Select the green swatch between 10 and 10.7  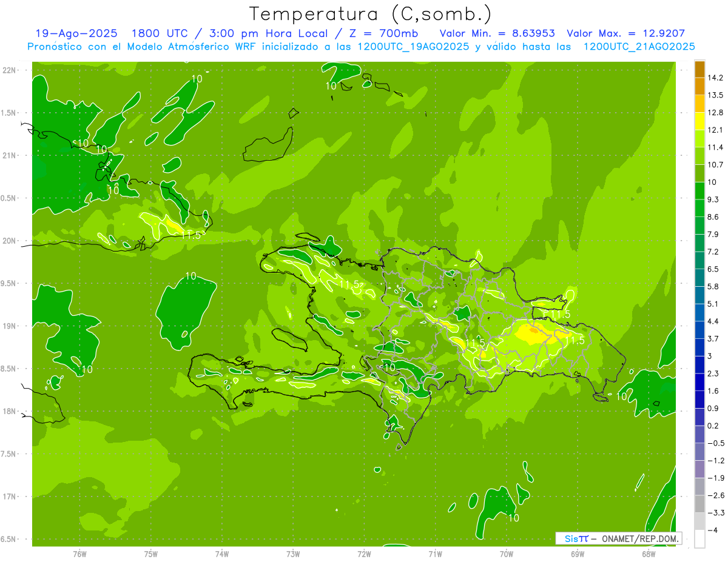coord(699,173)
